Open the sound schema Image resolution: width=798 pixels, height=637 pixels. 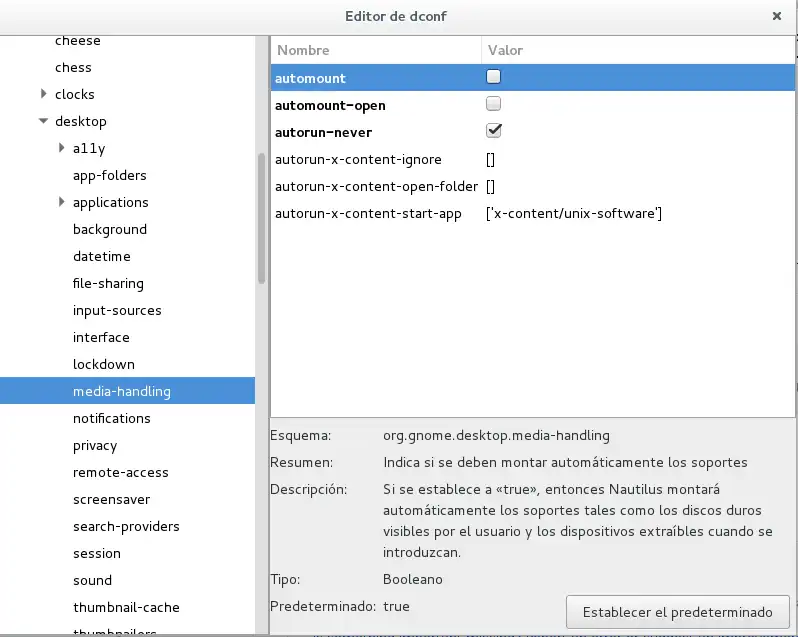[x=92, y=580]
